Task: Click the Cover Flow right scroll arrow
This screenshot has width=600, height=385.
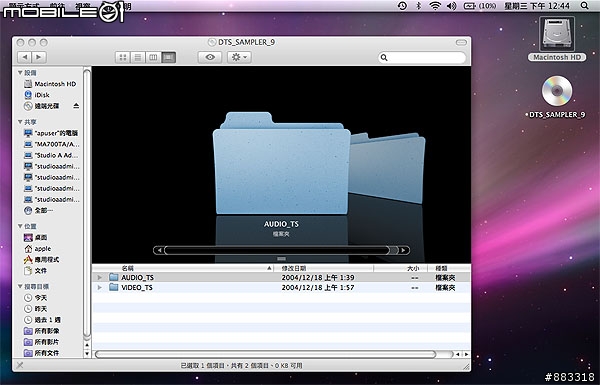Action: click(404, 250)
